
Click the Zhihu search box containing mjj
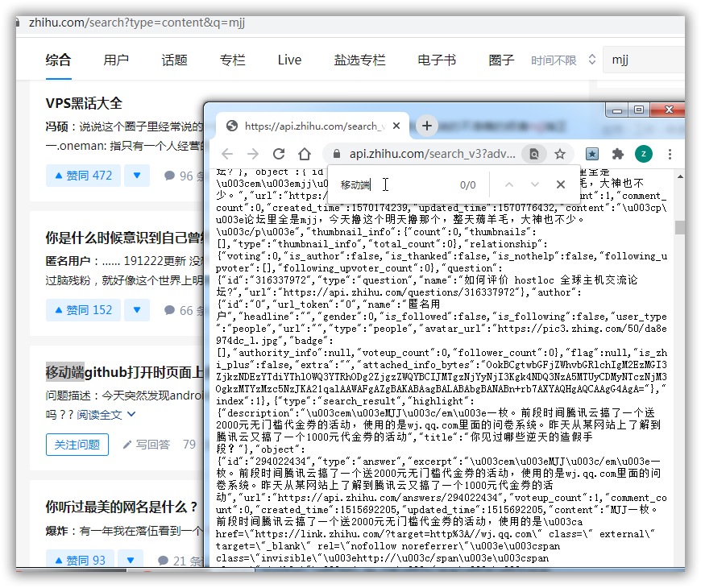[x=644, y=60]
